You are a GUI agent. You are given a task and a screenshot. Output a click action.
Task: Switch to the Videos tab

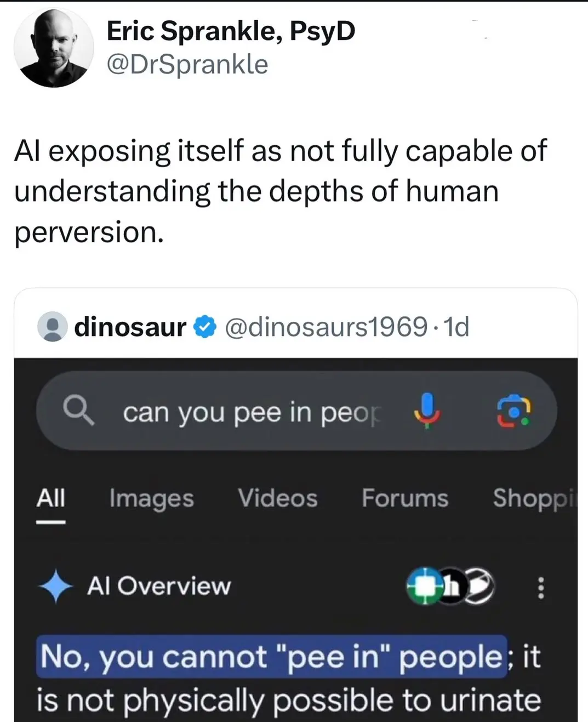(x=277, y=498)
